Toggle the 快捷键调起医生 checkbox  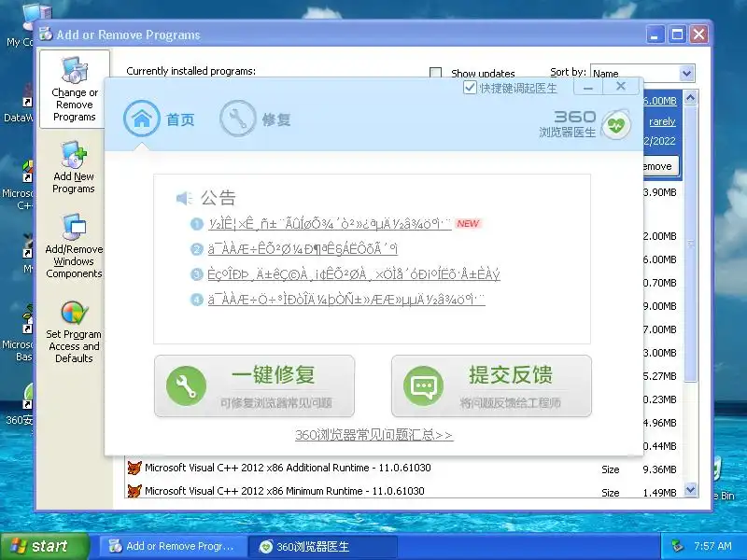pos(470,88)
